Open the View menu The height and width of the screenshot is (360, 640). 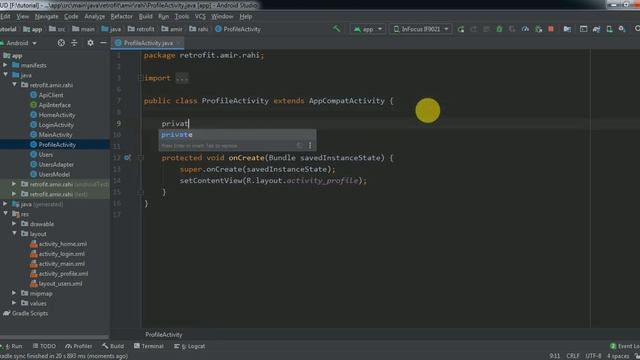click(22, 16)
